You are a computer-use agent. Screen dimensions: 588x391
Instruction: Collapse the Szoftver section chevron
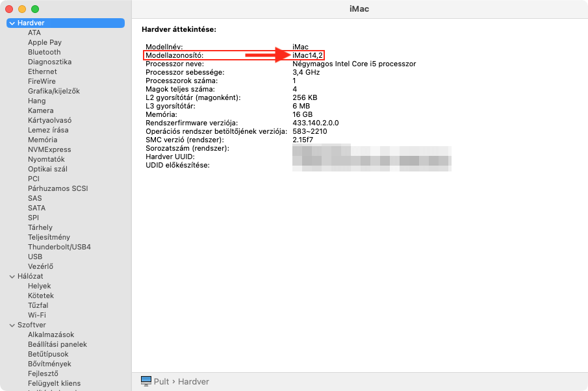[x=12, y=325]
